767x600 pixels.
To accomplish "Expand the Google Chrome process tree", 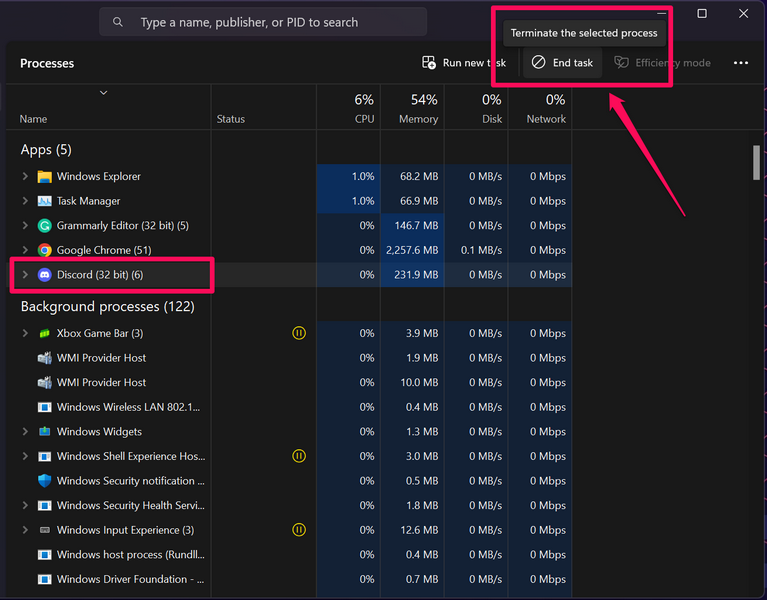I will 26,250.
